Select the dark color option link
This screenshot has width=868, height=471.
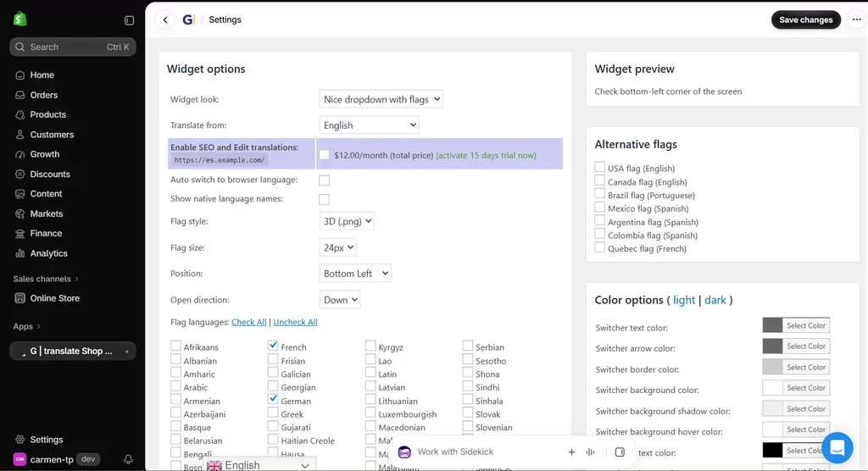pyautogui.click(x=715, y=300)
